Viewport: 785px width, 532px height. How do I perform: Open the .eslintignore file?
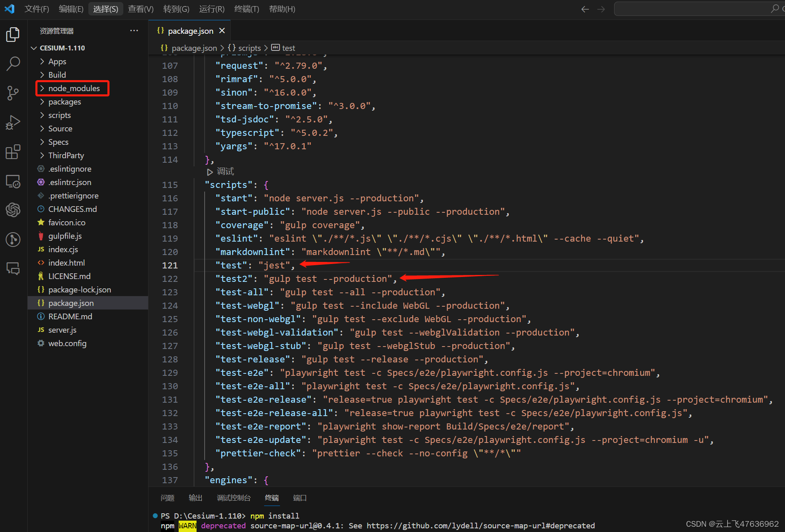coord(88,169)
